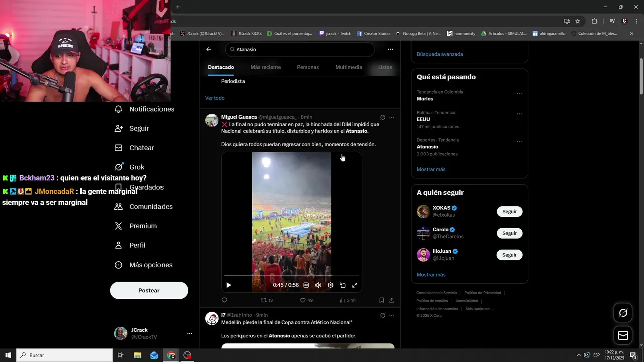Click the Atanasio search field
Screen dimensions: 644x362
click(x=300, y=50)
